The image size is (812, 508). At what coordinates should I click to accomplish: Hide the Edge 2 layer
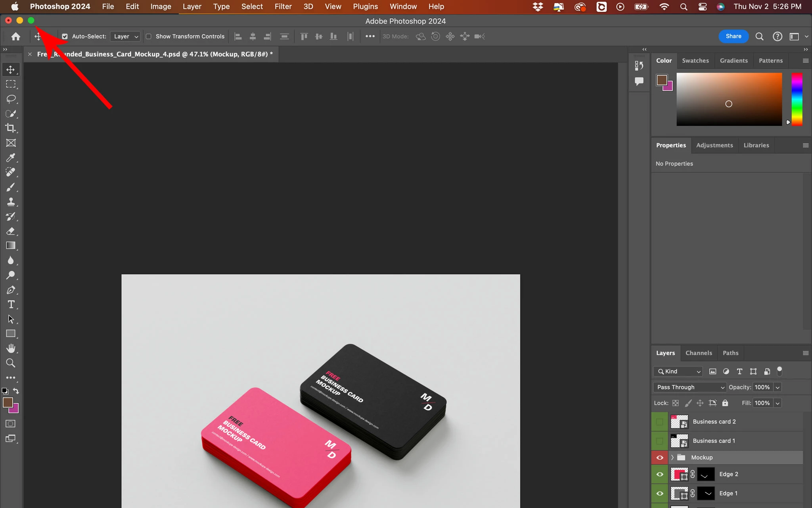(660, 474)
